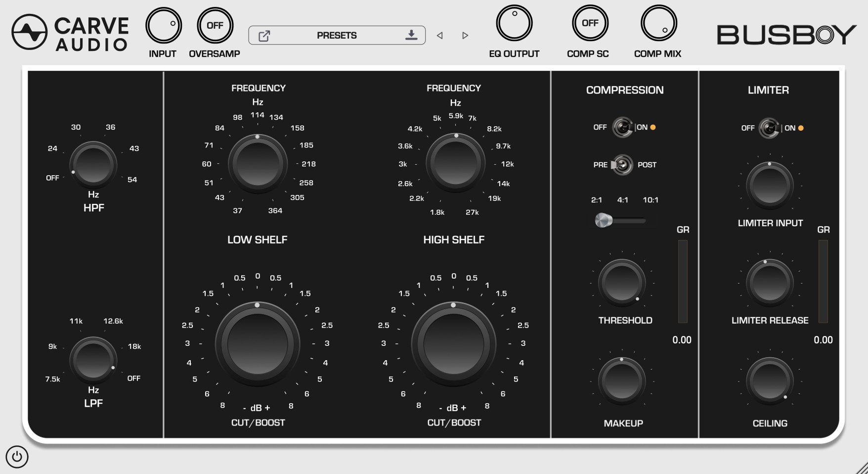
Task: Open the PRESETS selection menu
Action: tap(337, 35)
